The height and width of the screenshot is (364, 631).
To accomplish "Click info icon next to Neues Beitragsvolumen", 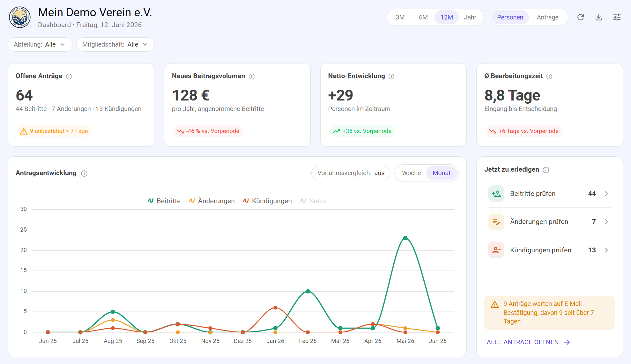I will [252, 76].
